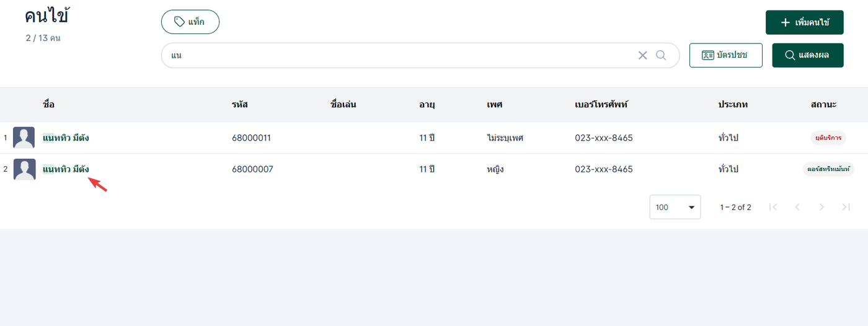
Task: Open first patient แนททิว มีตัง with code 68000011
Action: click(x=66, y=138)
